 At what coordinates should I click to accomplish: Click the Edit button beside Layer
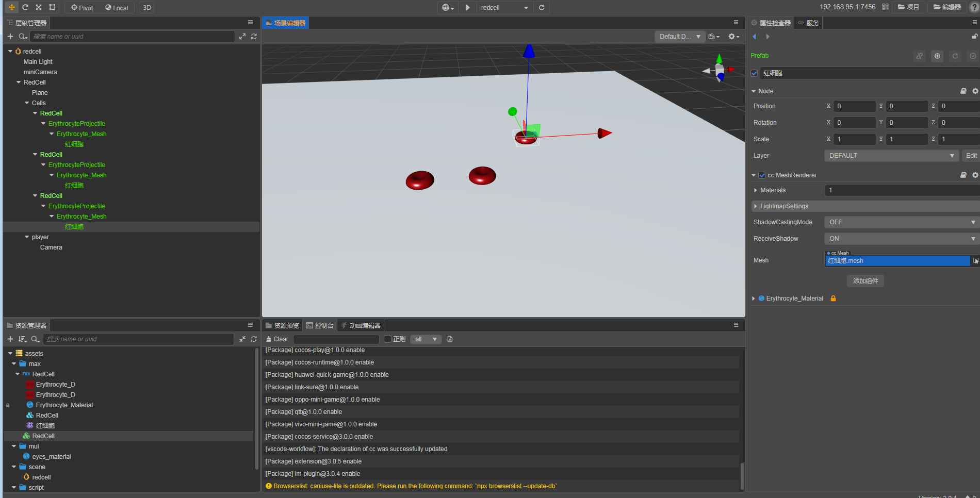point(971,156)
